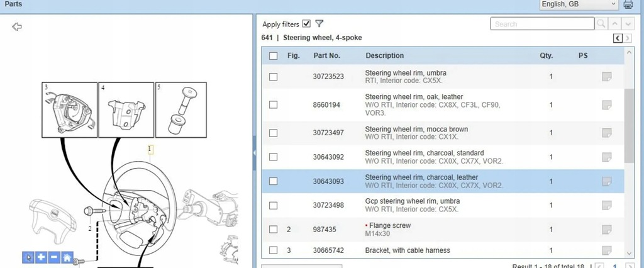Click the filter funnel icon
Screen dimensions: 644x268
pos(319,23)
